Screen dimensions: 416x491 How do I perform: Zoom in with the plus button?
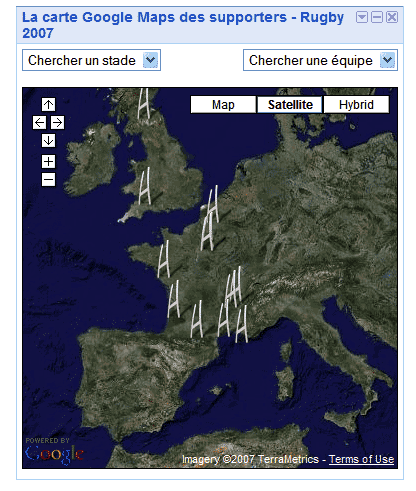[x=48, y=162]
